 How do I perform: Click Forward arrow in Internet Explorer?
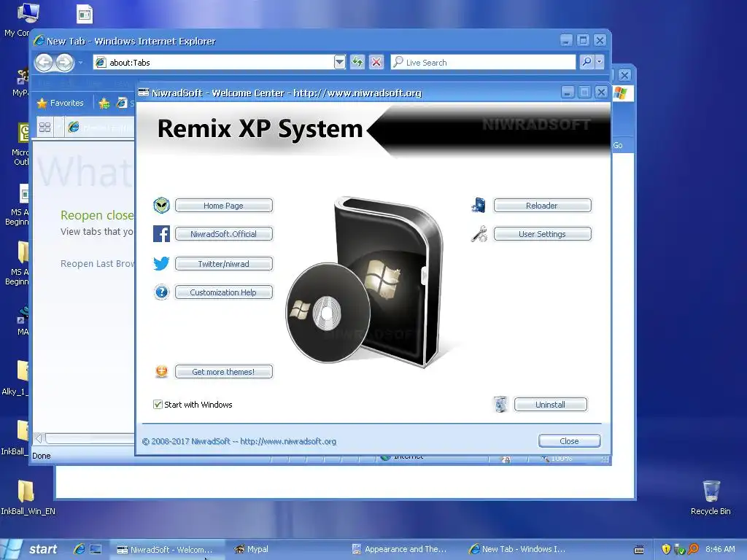(65, 63)
